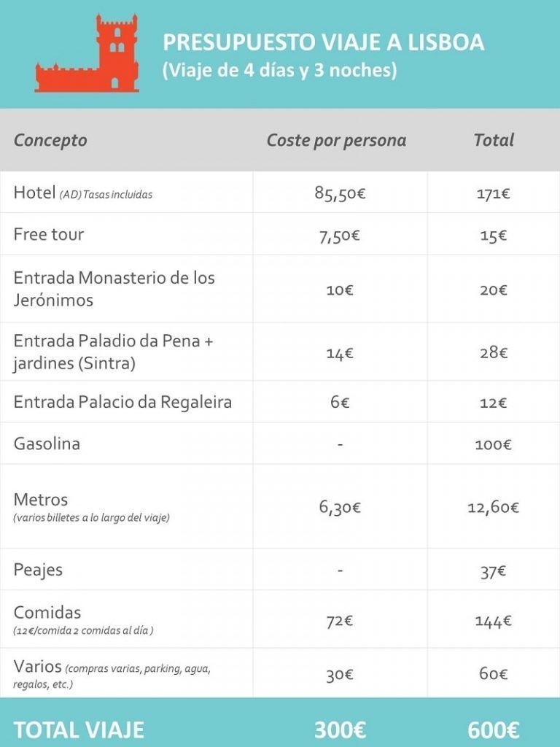Viewport: 560px width, 747px height.
Task: Click the 'Varios' row label
Action: point(38,665)
